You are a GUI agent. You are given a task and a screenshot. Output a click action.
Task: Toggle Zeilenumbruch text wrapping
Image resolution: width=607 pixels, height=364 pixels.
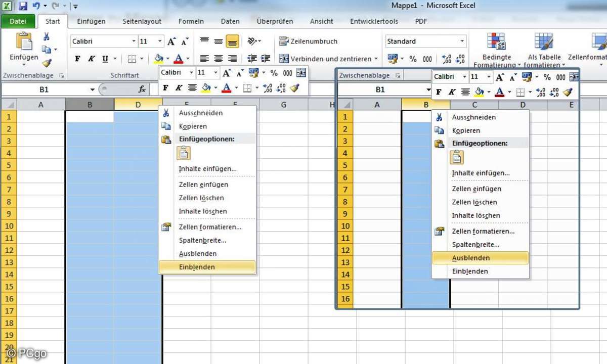pos(308,41)
